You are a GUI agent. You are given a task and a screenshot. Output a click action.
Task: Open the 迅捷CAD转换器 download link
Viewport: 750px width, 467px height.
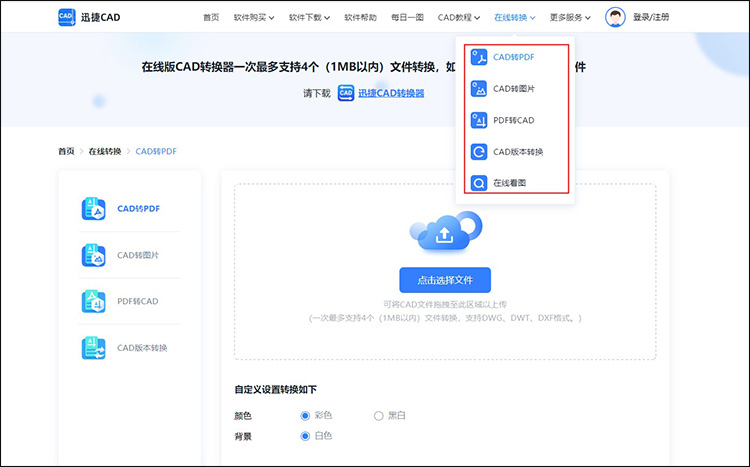coord(391,93)
